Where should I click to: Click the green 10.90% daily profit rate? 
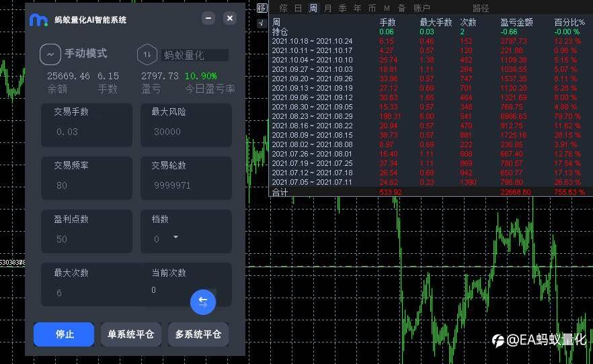201,76
